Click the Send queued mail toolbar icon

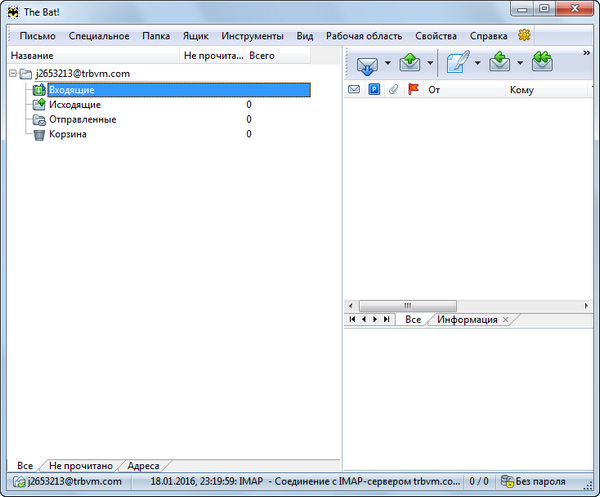410,64
